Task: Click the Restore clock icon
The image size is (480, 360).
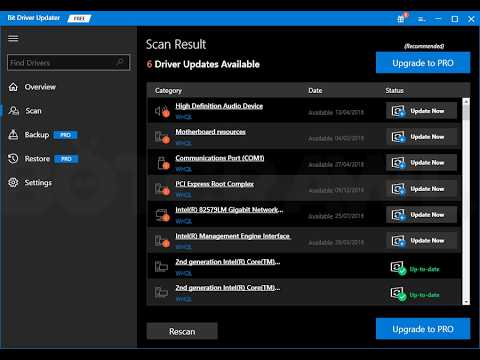Action: (13, 159)
